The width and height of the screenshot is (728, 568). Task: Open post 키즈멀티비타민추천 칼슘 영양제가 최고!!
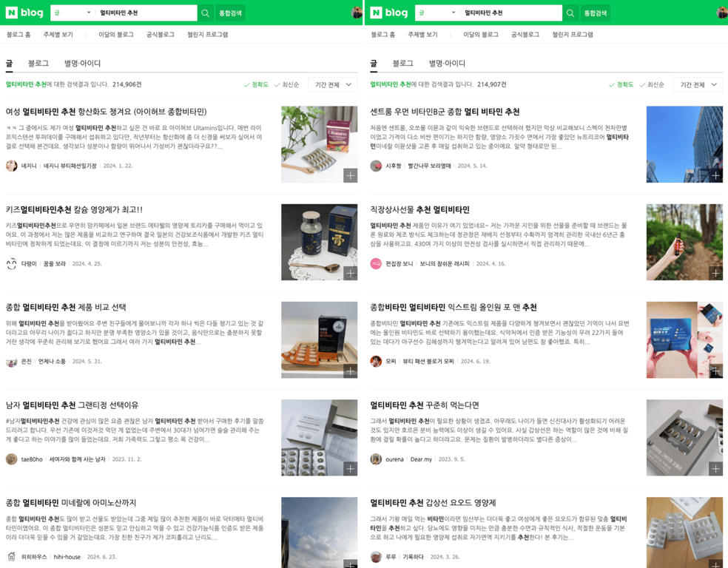(x=74, y=210)
